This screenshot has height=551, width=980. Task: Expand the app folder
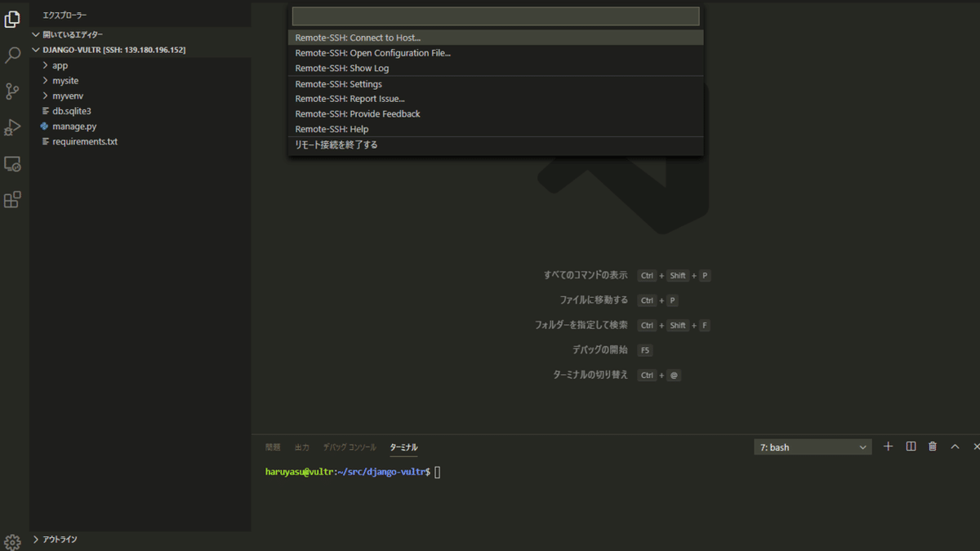140,65
